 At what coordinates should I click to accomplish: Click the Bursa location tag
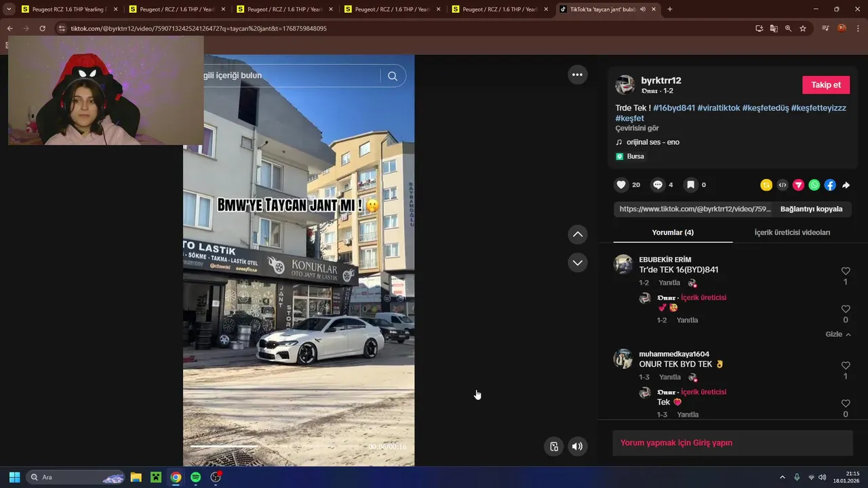635,157
